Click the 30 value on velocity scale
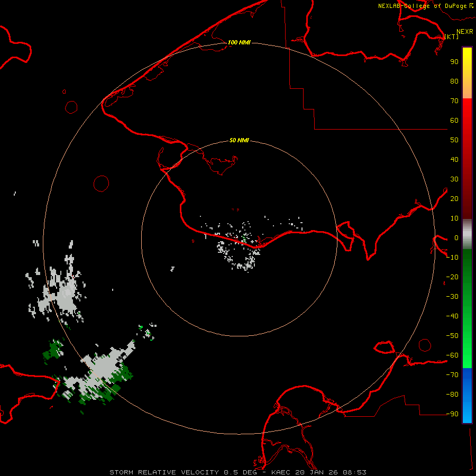The image size is (476, 476). 454,179
